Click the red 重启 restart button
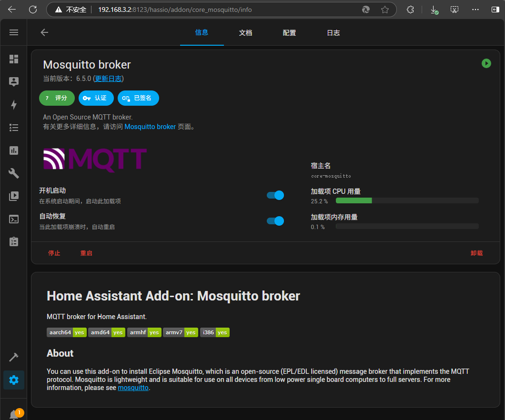Image resolution: width=505 pixels, height=420 pixels. [86, 253]
